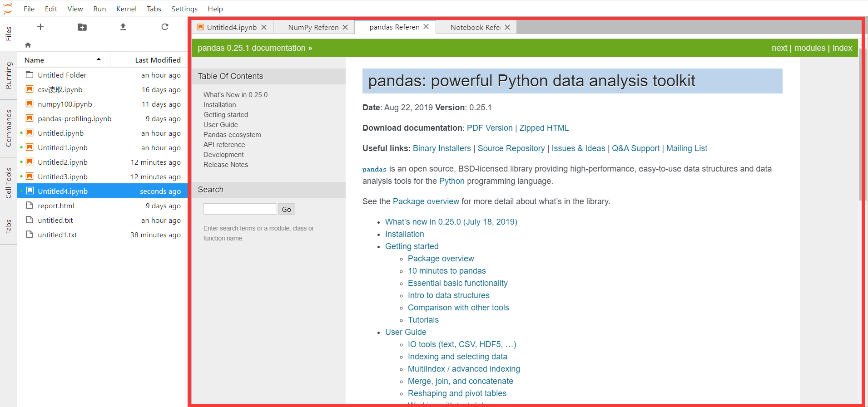
Task: Open the Run menu
Action: tap(99, 9)
